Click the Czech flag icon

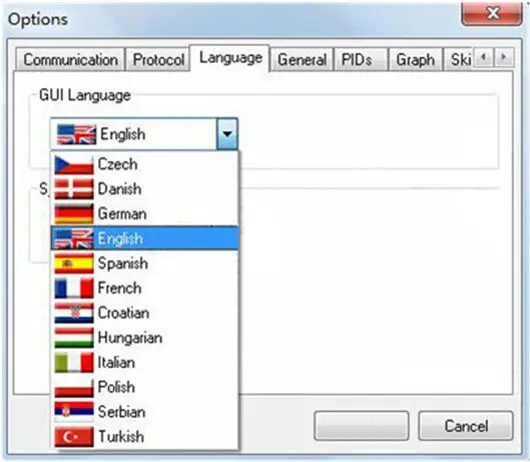coord(74,165)
